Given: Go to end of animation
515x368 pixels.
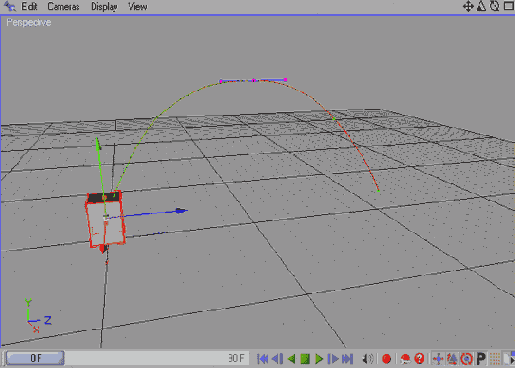Looking at the screenshot, I should click(x=347, y=359).
